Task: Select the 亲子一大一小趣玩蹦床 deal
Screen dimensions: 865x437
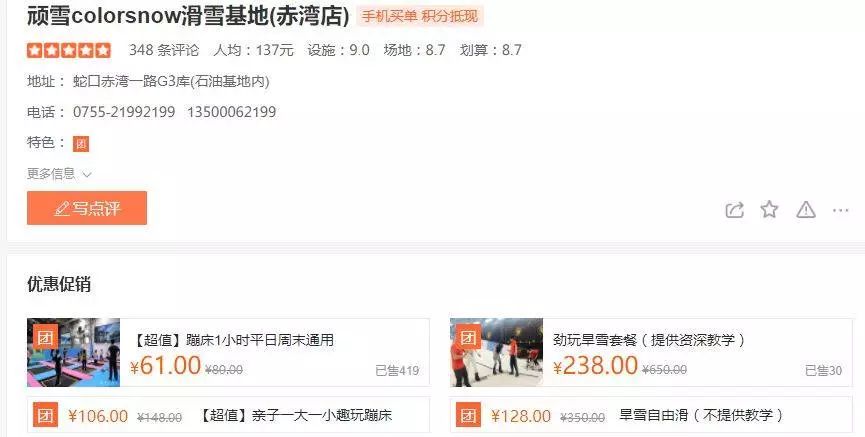Action: coord(294,415)
